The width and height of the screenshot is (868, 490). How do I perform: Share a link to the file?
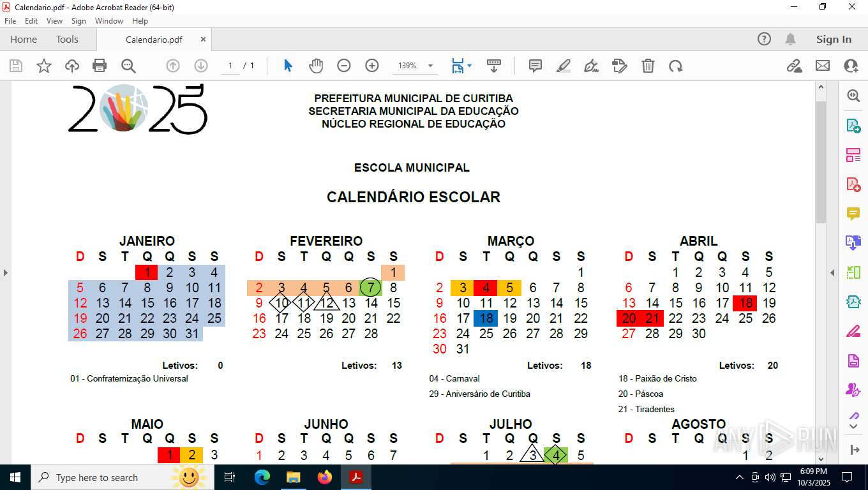pos(795,66)
